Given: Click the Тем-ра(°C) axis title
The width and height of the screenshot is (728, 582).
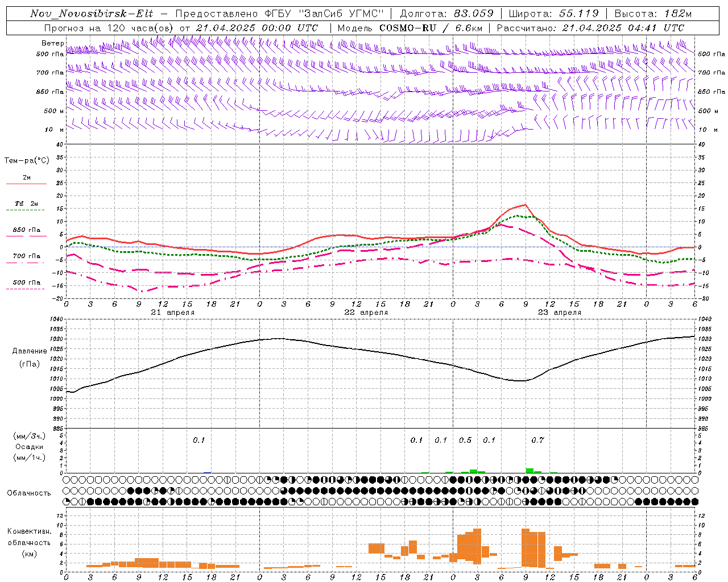Looking at the screenshot, I should click(27, 161).
